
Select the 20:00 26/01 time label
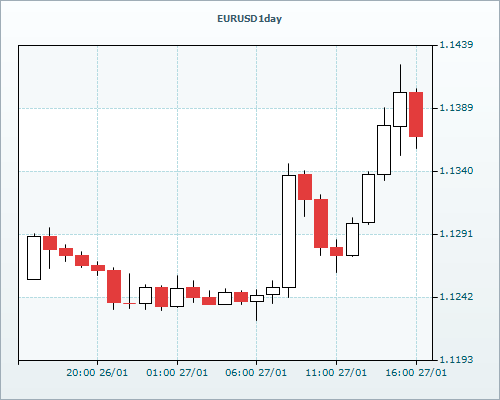click(97, 373)
